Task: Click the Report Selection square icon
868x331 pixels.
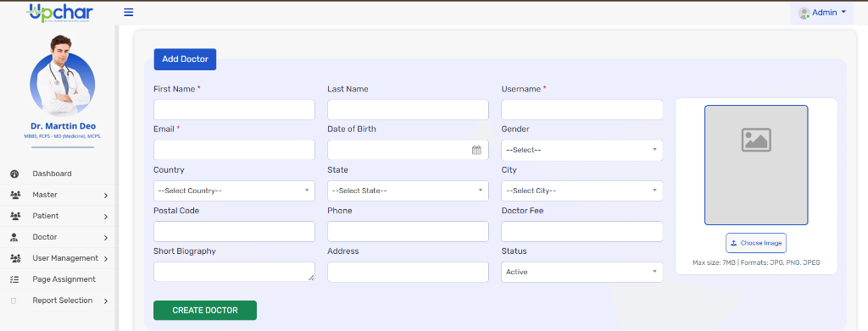Action: point(14,301)
